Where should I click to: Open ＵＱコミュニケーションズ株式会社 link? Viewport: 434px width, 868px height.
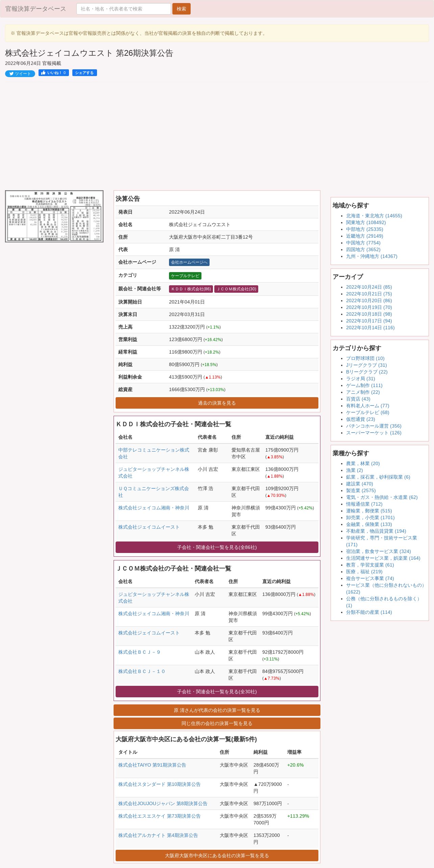[x=154, y=492]
